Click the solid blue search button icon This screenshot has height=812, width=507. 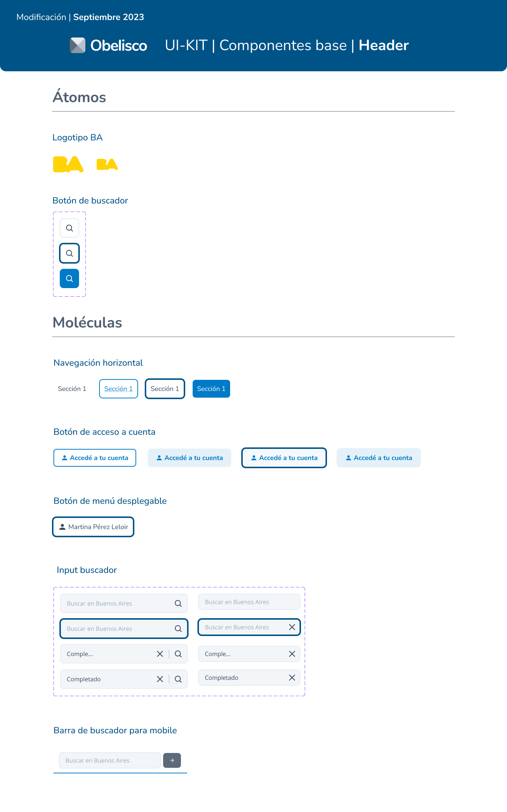(x=69, y=278)
